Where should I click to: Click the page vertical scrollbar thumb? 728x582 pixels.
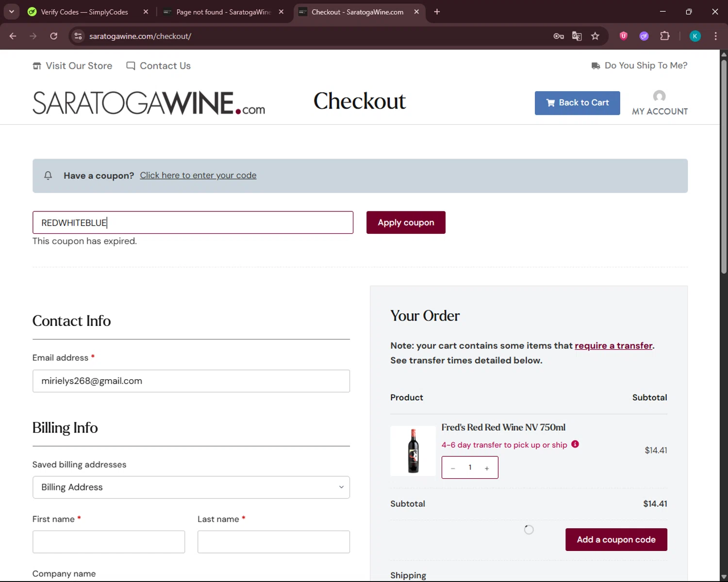click(724, 166)
